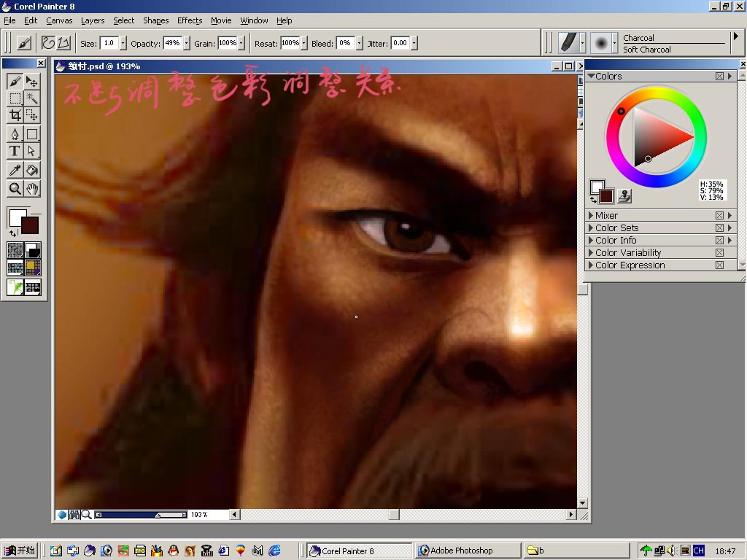Select the Layer Adjuster tool
This screenshot has width=747, height=560.
[32, 82]
